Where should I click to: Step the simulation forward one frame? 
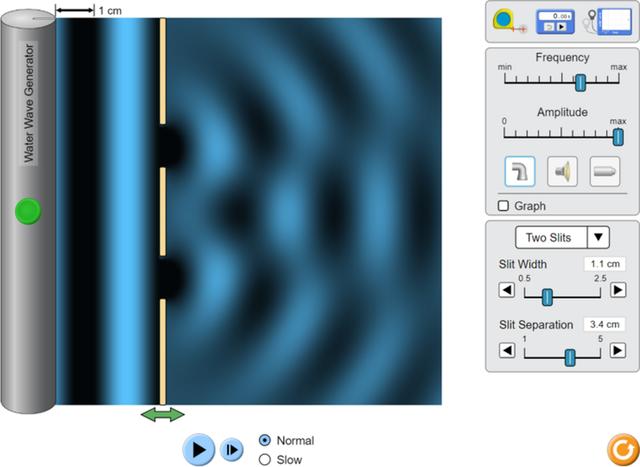[x=231, y=450]
